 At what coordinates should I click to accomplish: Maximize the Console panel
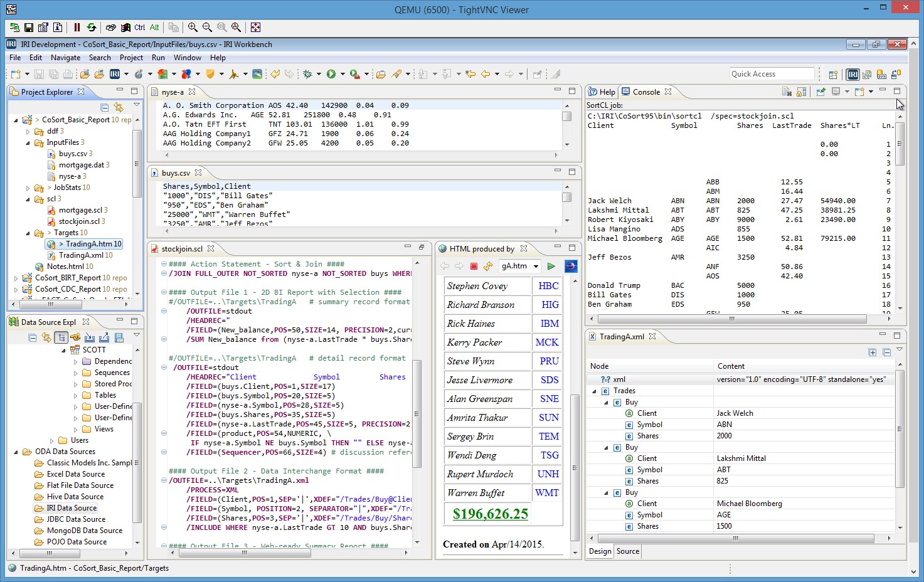[897, 91]
